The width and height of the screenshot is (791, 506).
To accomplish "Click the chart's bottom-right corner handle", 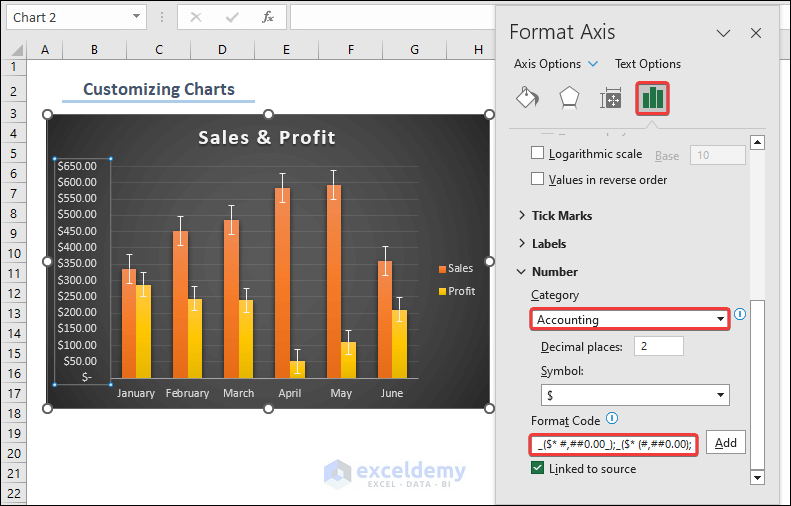I will 489,408.
